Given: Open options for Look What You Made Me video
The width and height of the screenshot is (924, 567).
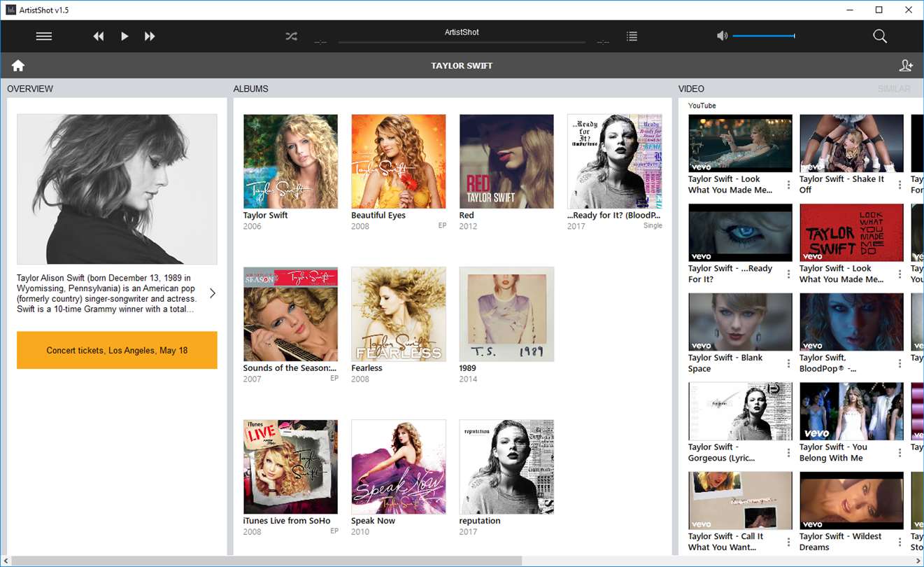Looking at the screenshot, I should 788,185.
